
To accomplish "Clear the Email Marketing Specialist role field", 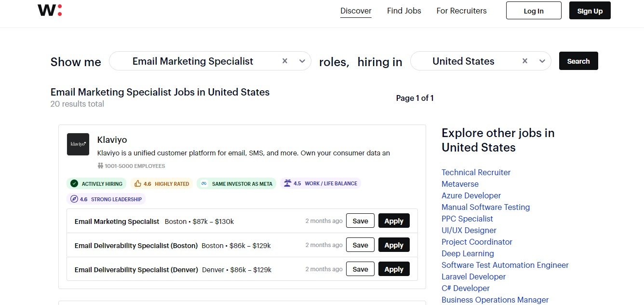I will tap(285, 61).
